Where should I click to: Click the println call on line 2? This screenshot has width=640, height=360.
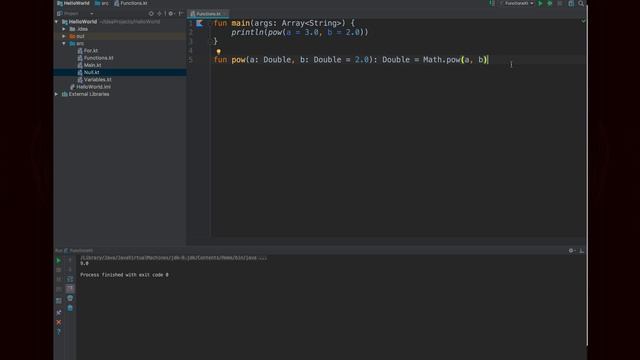248,32
